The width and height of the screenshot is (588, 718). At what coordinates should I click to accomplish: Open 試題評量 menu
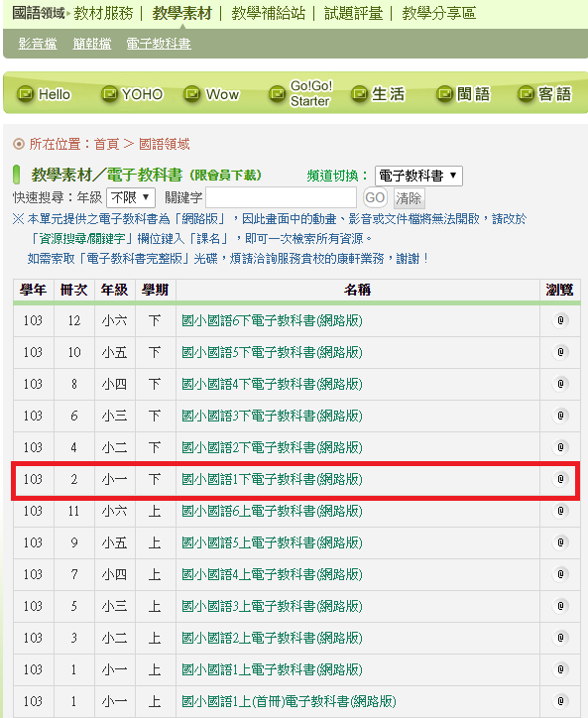click(x=353, y=13)
